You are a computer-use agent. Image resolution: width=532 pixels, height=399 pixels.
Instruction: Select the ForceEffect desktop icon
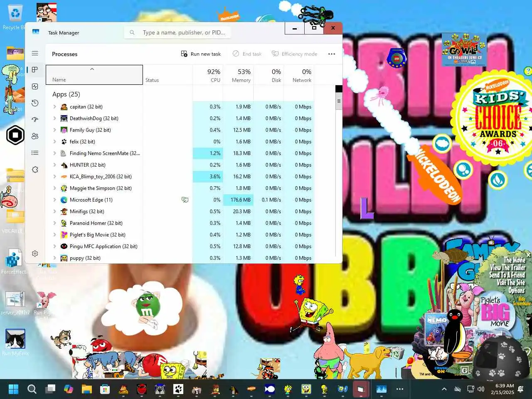click(14, 262)
